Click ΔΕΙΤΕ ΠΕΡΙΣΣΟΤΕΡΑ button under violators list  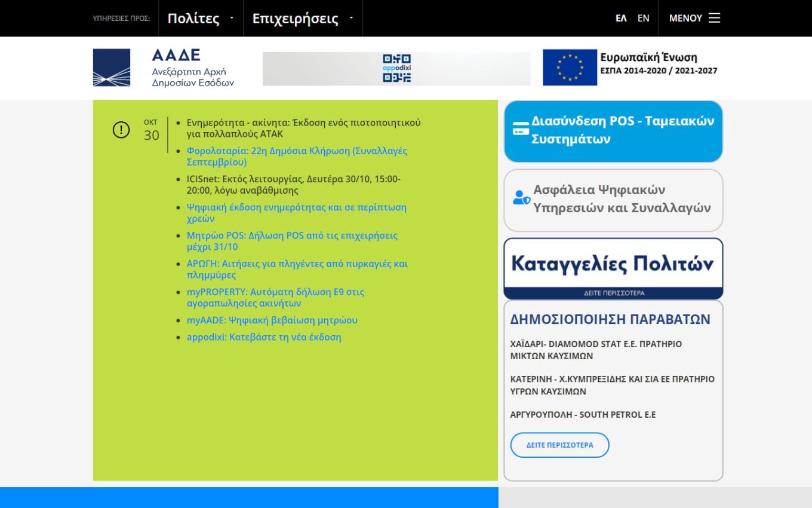pos(559,445)
